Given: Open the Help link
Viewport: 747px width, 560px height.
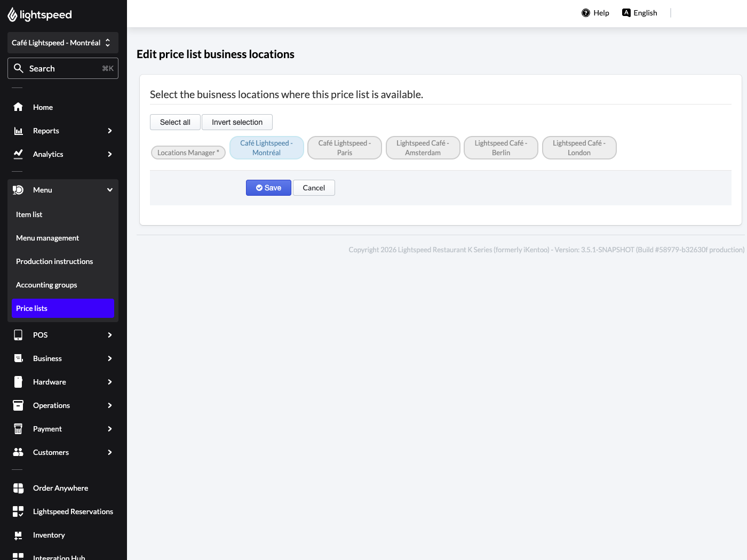Looking at the screenshot, I should (x=595, y=13).
